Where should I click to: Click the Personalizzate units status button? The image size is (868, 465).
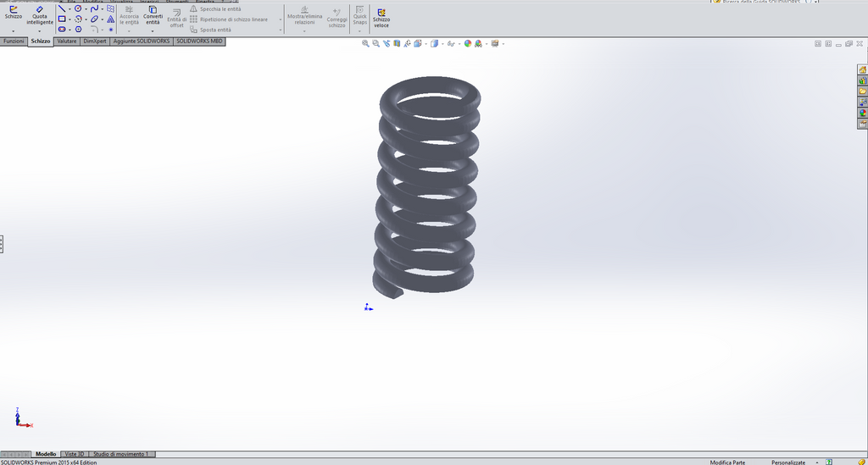788,462
